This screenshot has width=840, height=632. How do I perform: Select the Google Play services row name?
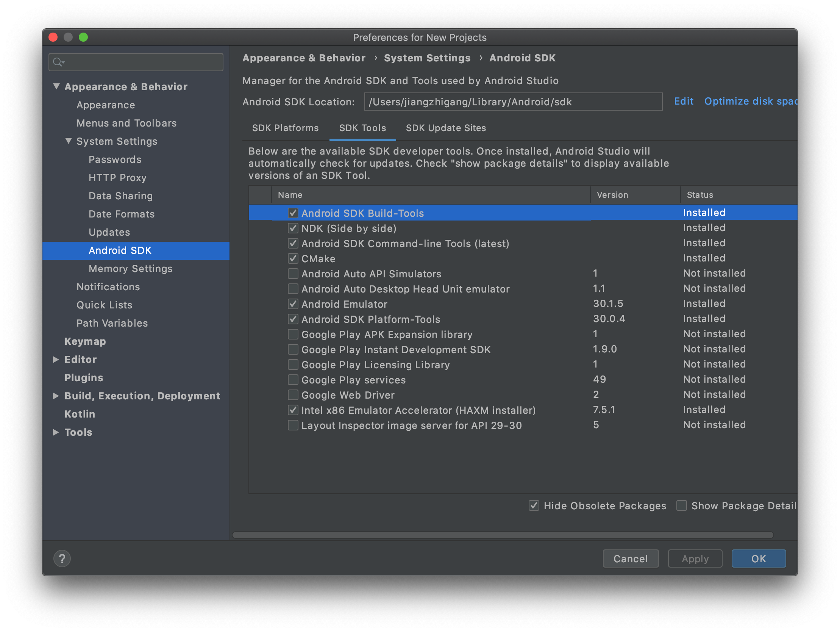[x=353, y=380]
